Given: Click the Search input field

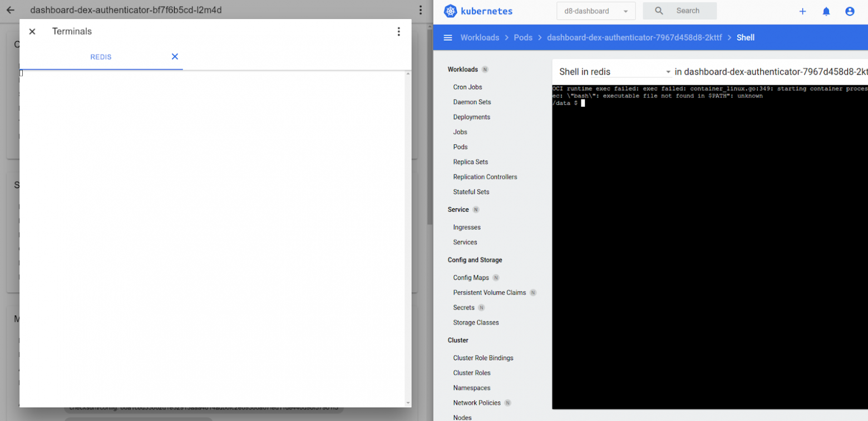Looking at the screenshot, I should 688,11.
